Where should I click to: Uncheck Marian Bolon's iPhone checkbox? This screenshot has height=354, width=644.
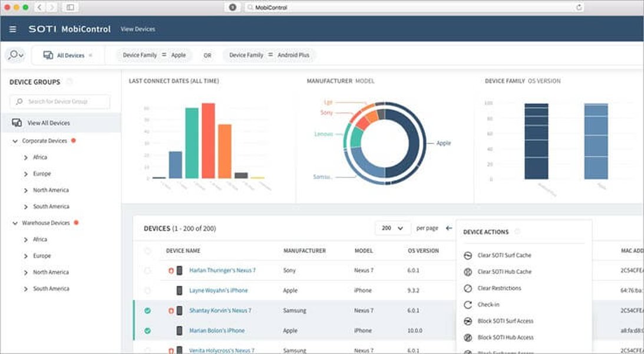pyautogui.click(x=147, y=330)
